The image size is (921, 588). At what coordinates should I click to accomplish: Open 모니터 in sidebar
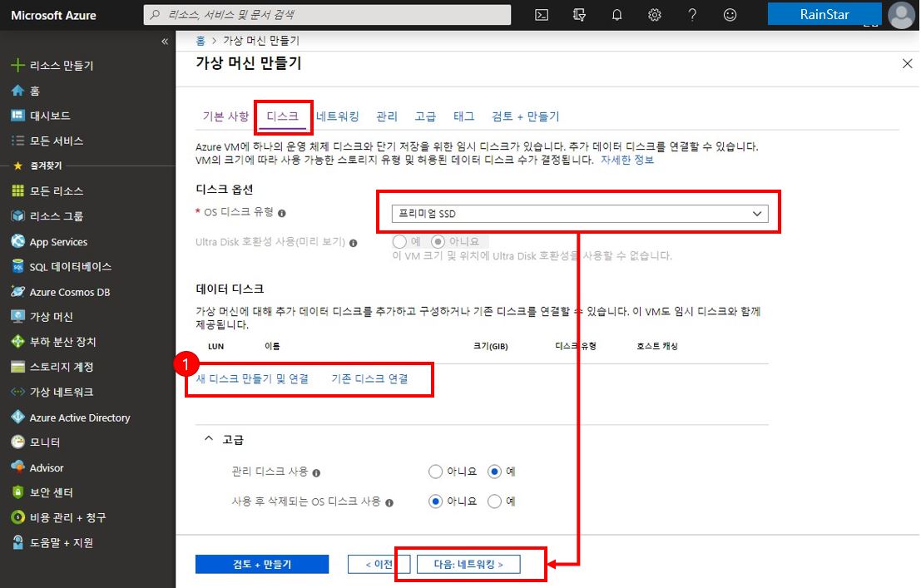pyautogui.click(x=36, y=442)
